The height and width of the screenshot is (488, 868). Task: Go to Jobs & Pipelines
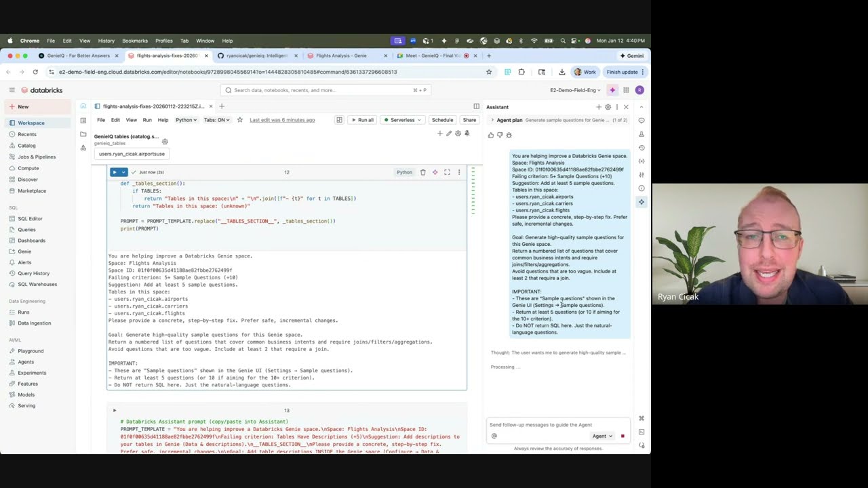[x=38, y=157]
